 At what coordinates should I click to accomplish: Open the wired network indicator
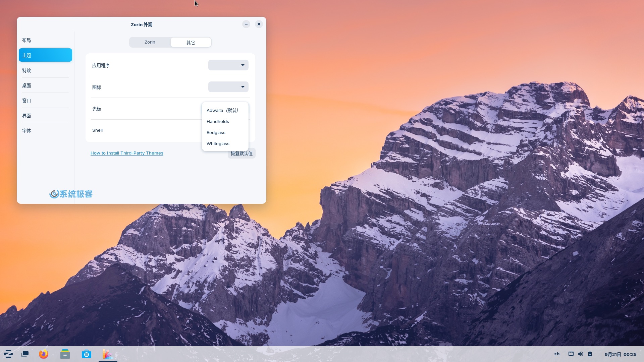point(571,354)
